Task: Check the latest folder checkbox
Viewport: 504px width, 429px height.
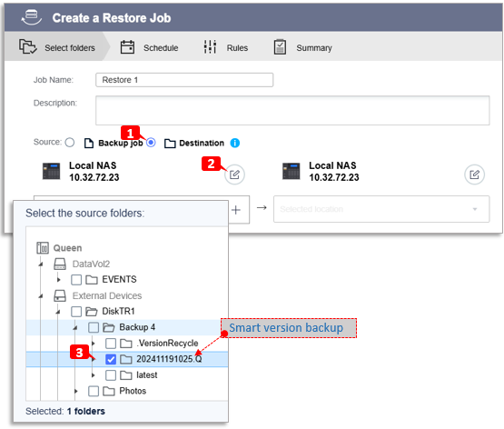Action: (111, 375)
